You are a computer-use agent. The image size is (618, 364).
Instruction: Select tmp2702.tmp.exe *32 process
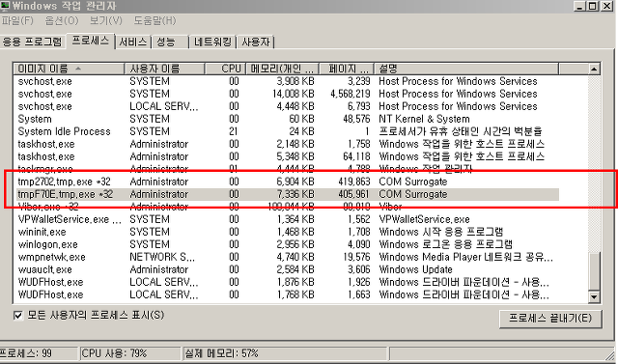288,182
